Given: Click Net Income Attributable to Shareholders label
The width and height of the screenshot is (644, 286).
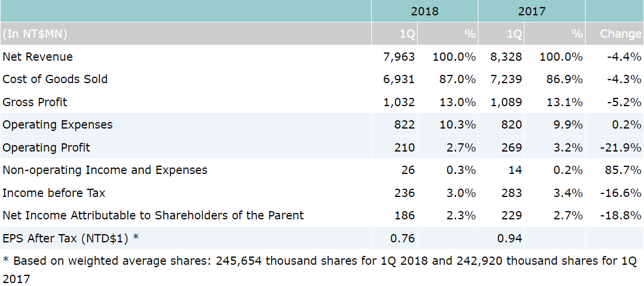Looking at the screenshot, I should click(x=153, y=215).
